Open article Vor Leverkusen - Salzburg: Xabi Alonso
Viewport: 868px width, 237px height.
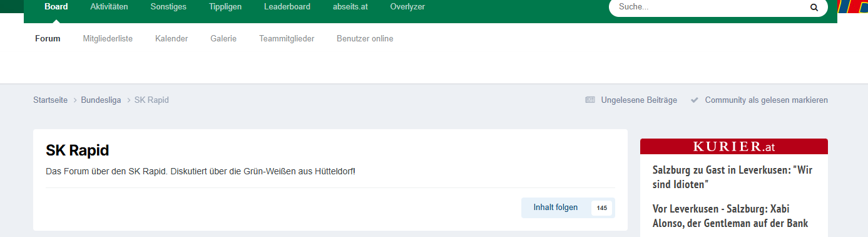coord(730,216)
